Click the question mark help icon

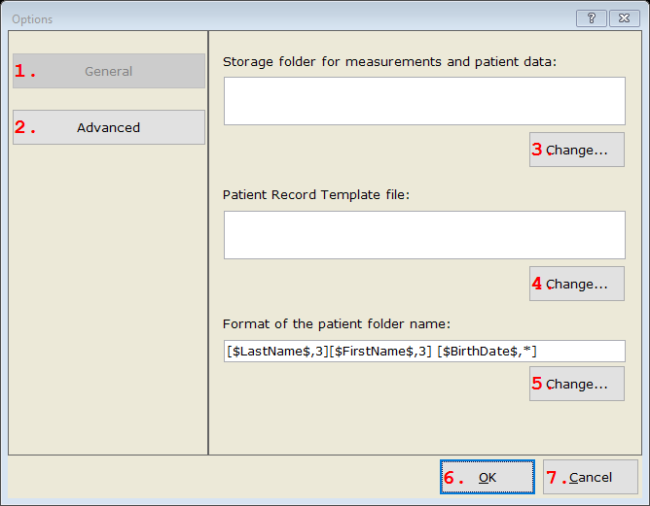tap(591, 18)
